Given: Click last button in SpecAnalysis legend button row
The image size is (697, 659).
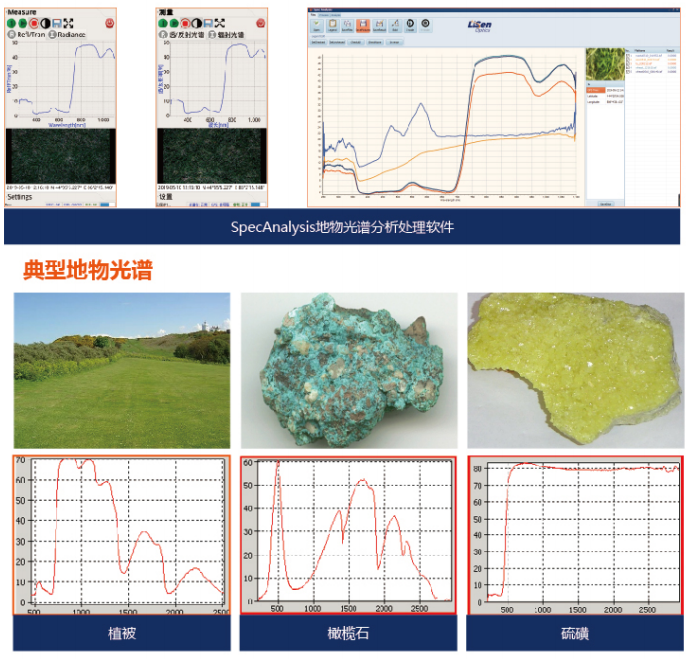Looking at the screenshot, I should click(394, 42).
